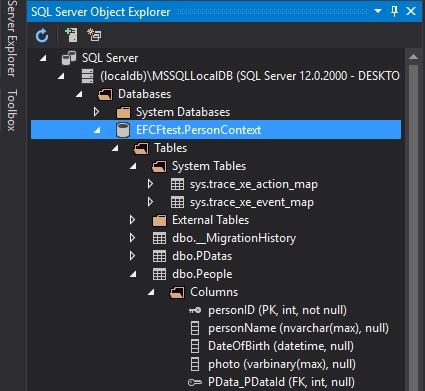
Task: Select dbo.PDatas text
Action: [x=202, y=256]
